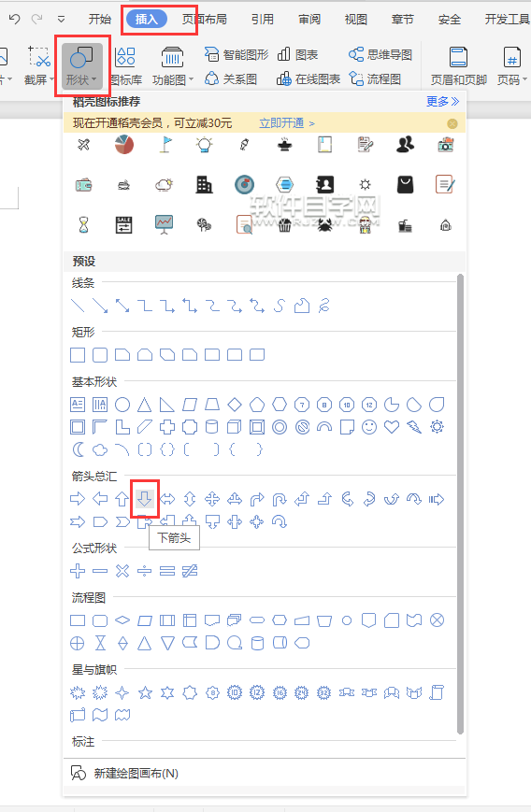This screenshot has height=812, width=531.
Task: Dismiss the membership promotion banner
Action: coord(452,123)
